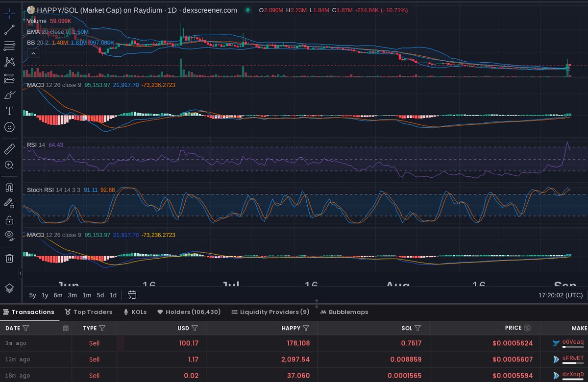588x382 pixels.
Task: Set chart range to 5y
Action: click(x=32, y=295)
